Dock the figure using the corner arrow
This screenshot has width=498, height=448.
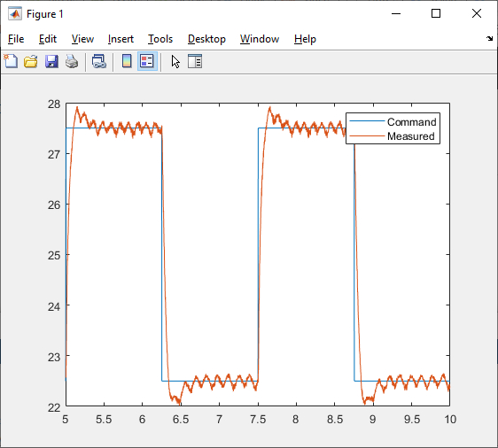(x=489, y=39)
